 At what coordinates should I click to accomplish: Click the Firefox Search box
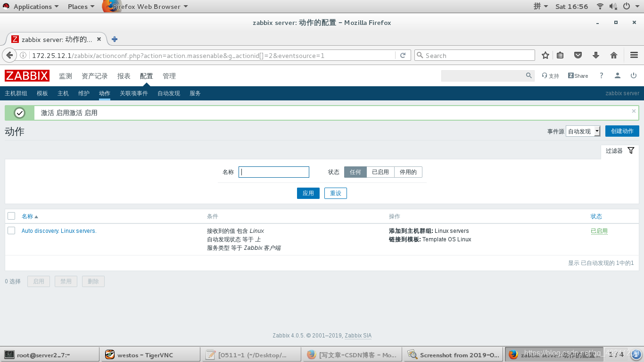coord(475,55)
